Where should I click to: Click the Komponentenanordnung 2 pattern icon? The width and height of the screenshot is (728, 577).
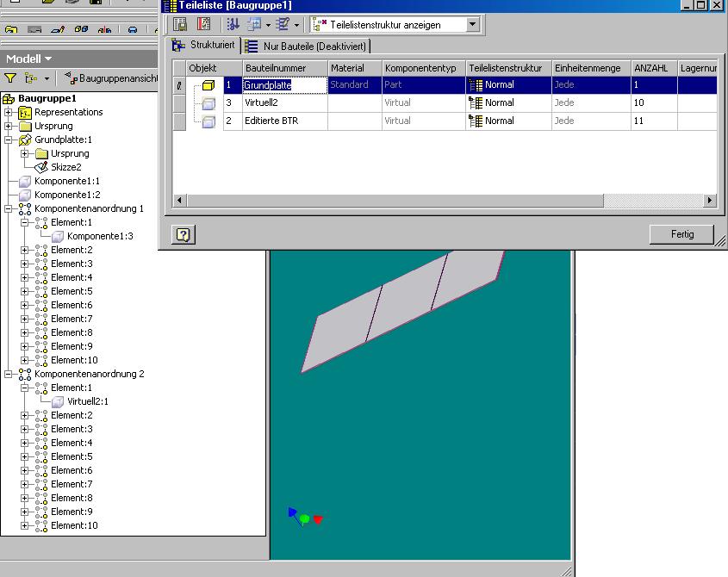pos(25,374)
